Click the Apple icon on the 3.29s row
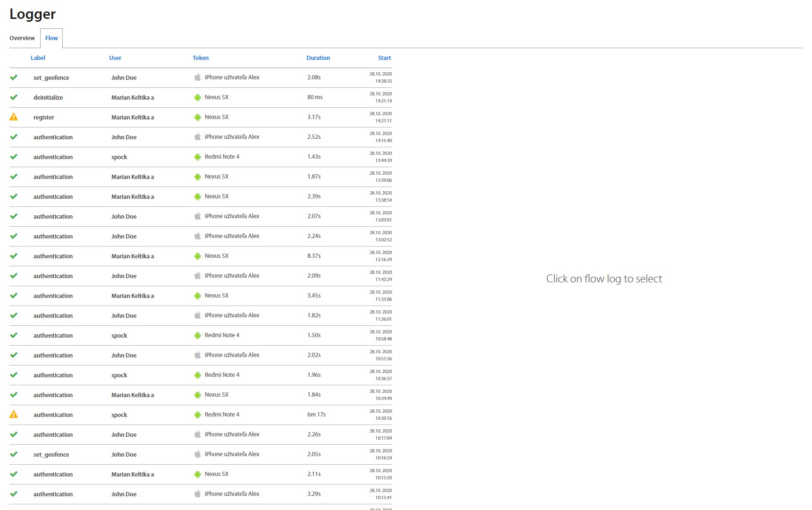 click(x=197, y=494)
